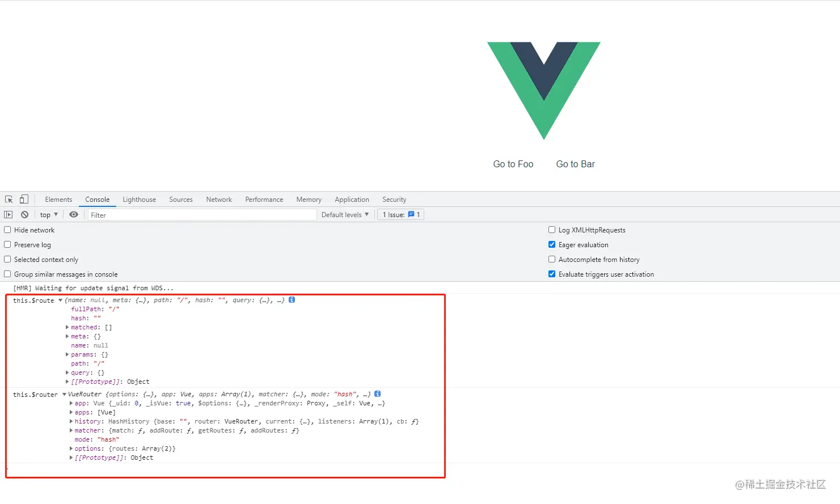
Task: Click the info badge after this.$route object
Action: [292, 300]
